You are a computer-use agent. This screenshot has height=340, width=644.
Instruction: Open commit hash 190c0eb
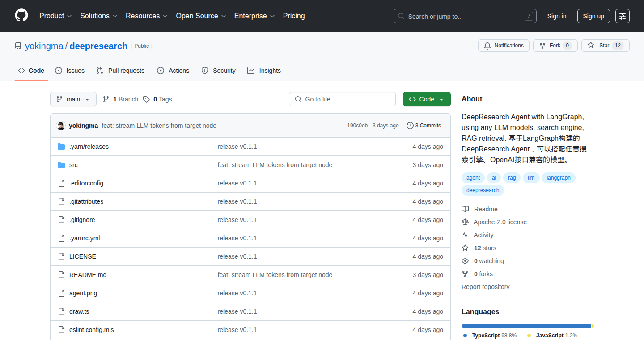tap(357, 126)
